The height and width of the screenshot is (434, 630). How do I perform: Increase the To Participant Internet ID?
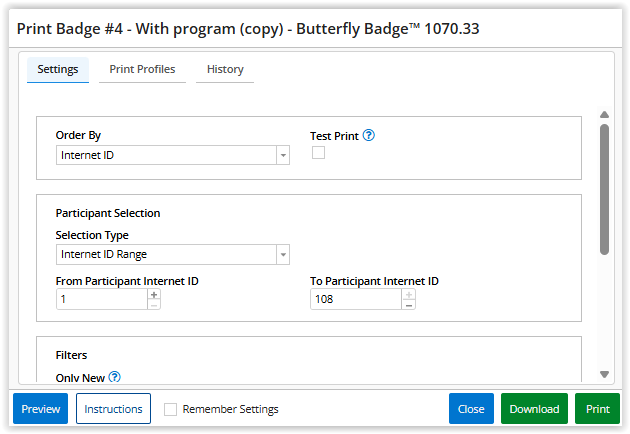[x=408, y=294]
